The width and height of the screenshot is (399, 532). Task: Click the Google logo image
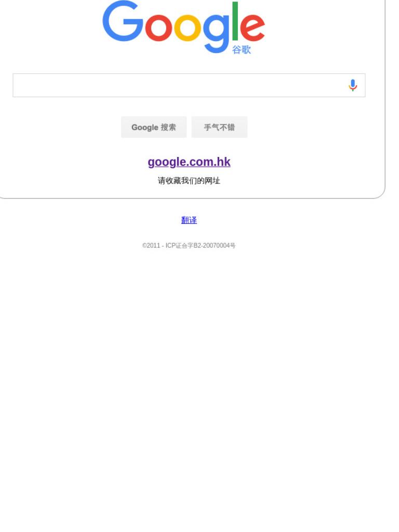click(x=183, y=27)
